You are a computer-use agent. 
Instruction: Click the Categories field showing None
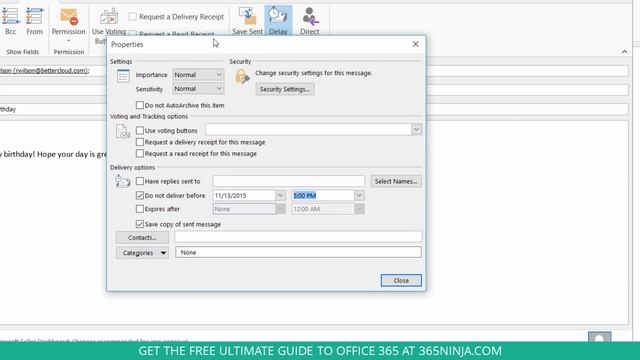tap(298, 252)
